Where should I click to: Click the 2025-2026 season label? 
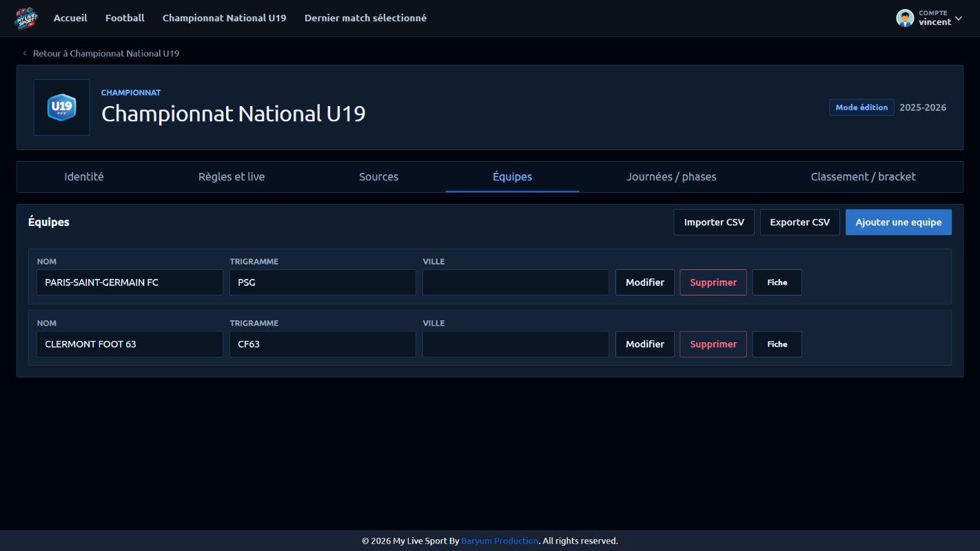pyautogui.click(x=923, y=107)
